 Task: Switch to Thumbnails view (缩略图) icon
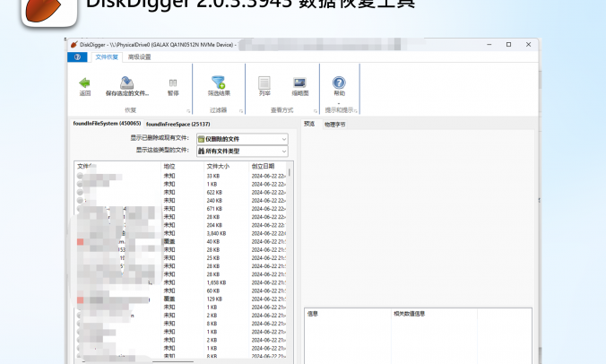[x=300, y=82]
